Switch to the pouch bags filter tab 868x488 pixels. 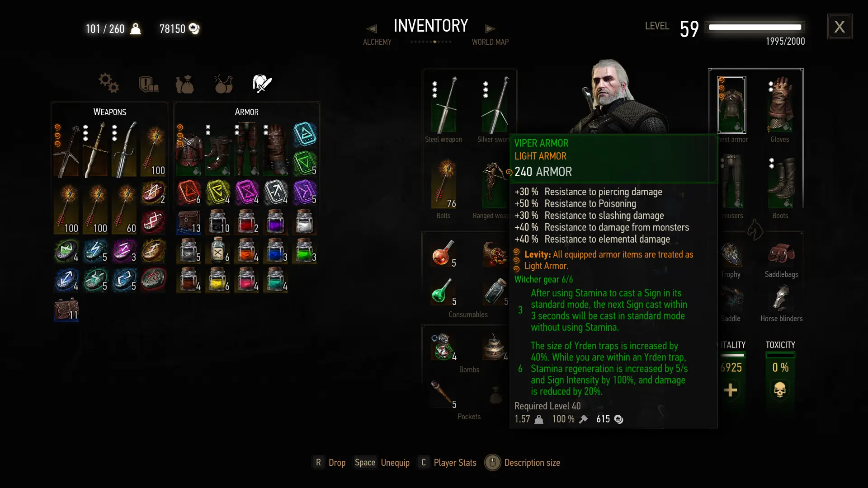click(x=185, y=84)
